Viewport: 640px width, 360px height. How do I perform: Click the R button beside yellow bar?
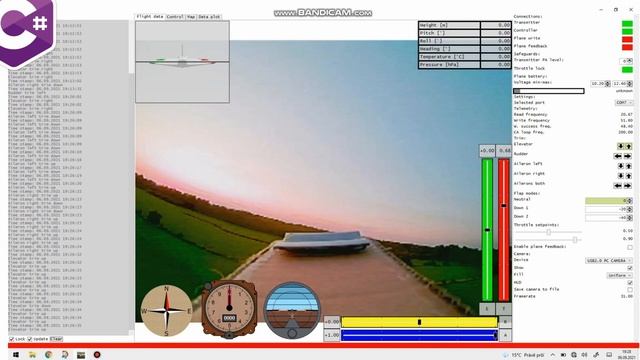pyautogui.click(x=505, y=322)
